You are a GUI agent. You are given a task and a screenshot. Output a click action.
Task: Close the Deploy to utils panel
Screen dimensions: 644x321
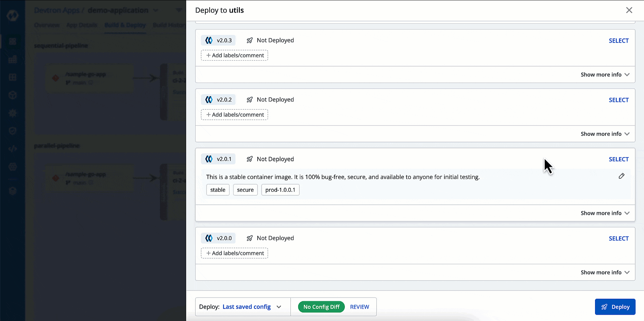pyautogui.click(x=629, y=10)
